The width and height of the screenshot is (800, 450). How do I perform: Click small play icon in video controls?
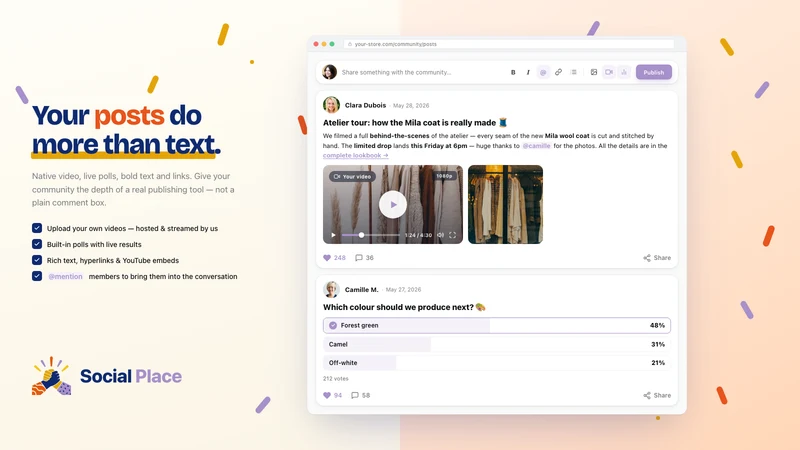pos(333,235)
